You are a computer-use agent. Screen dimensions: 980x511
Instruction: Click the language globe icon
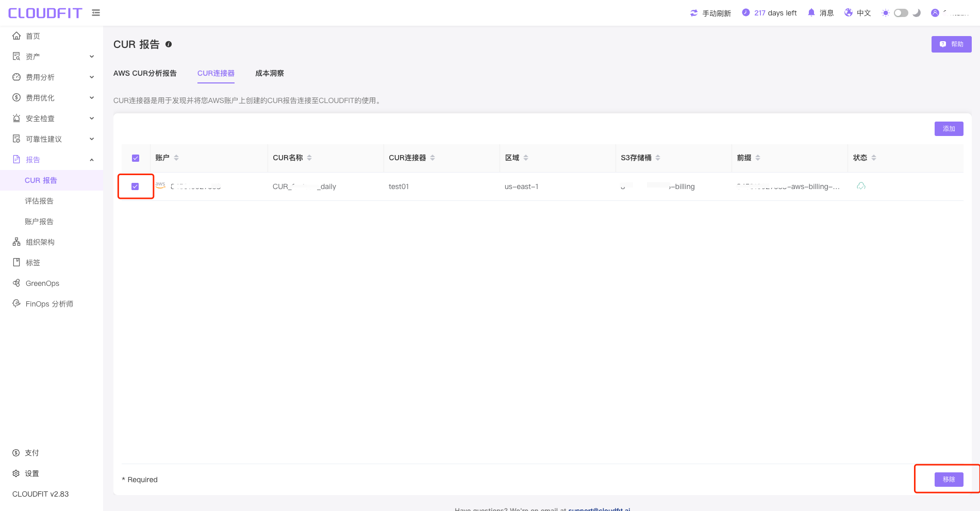[x=849, y=12]
